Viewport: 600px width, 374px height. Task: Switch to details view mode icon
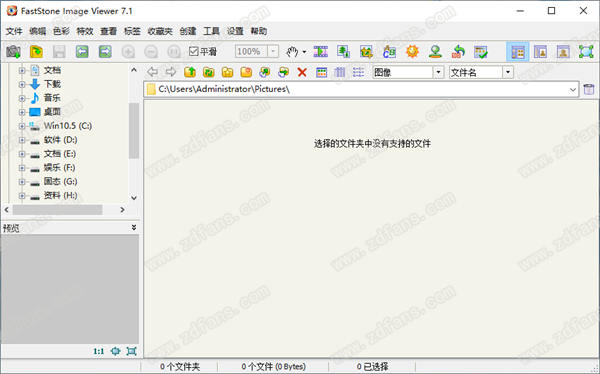point(340,72)
